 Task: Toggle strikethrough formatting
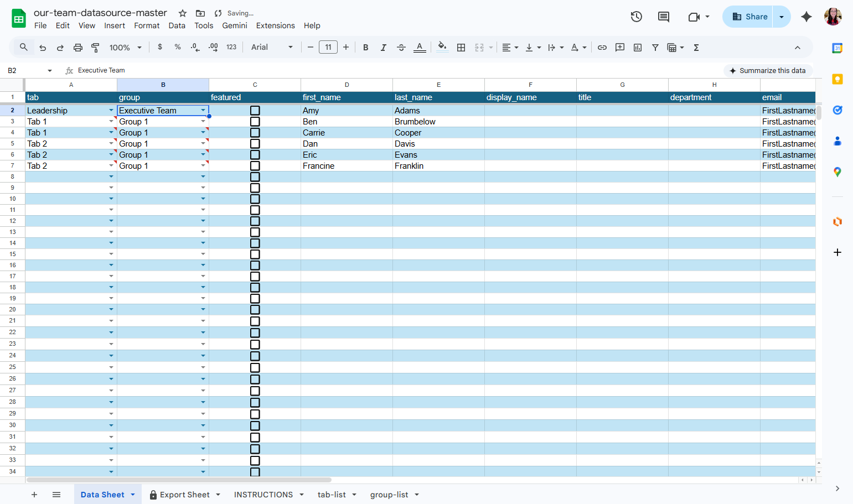(401, 48)
